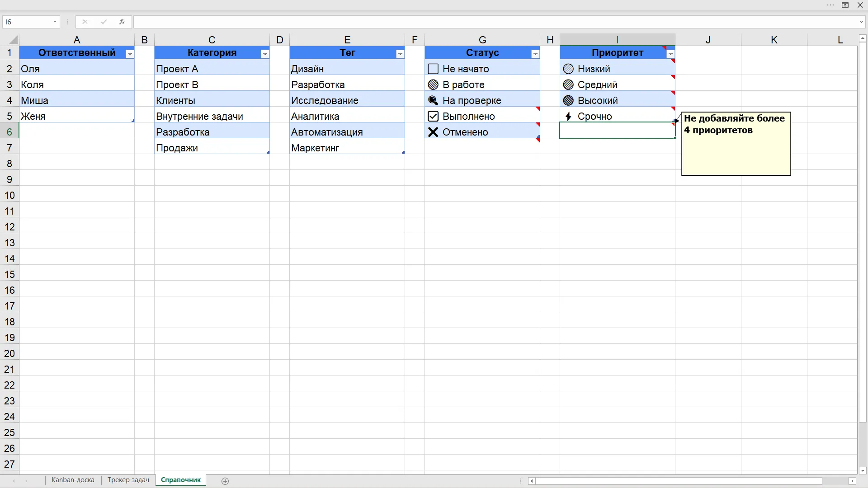Select the cell 'Автоматизация'
Screen dimensions: 868x488
347,132
